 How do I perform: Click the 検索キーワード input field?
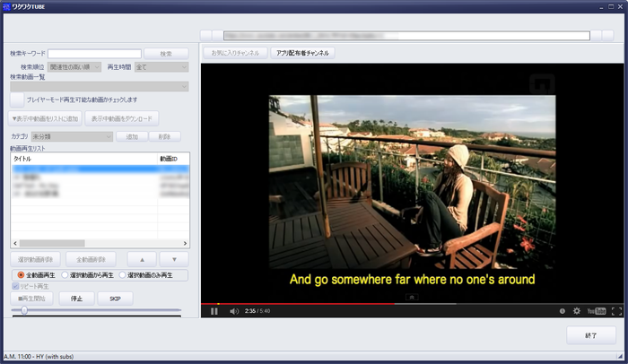[94, 54]
